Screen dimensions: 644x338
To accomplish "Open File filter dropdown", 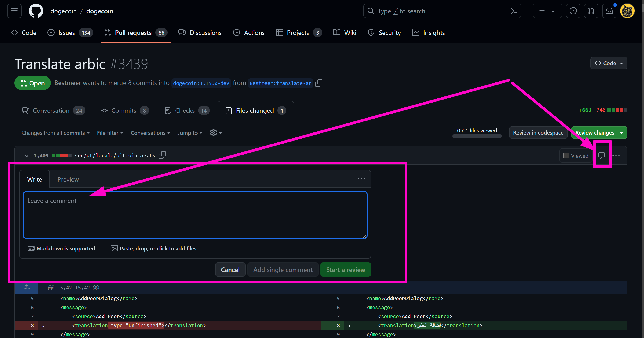I will click(x=110, y=133).
